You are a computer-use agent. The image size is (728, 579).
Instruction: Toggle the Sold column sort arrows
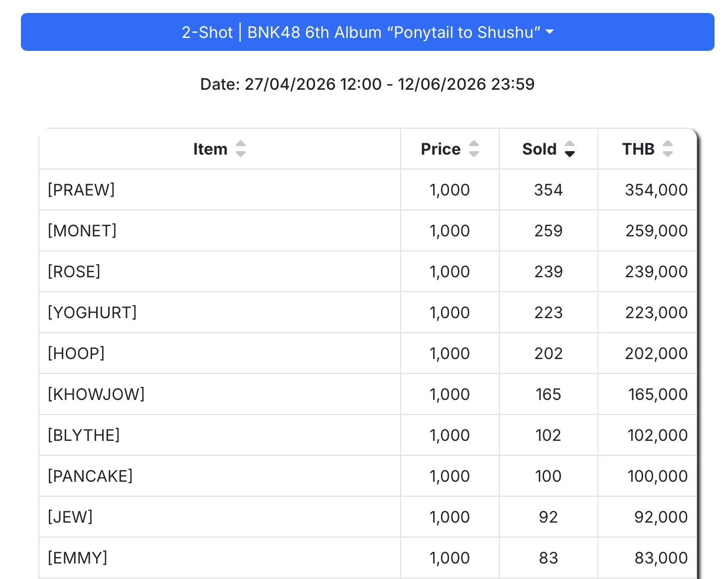point(570,149)
